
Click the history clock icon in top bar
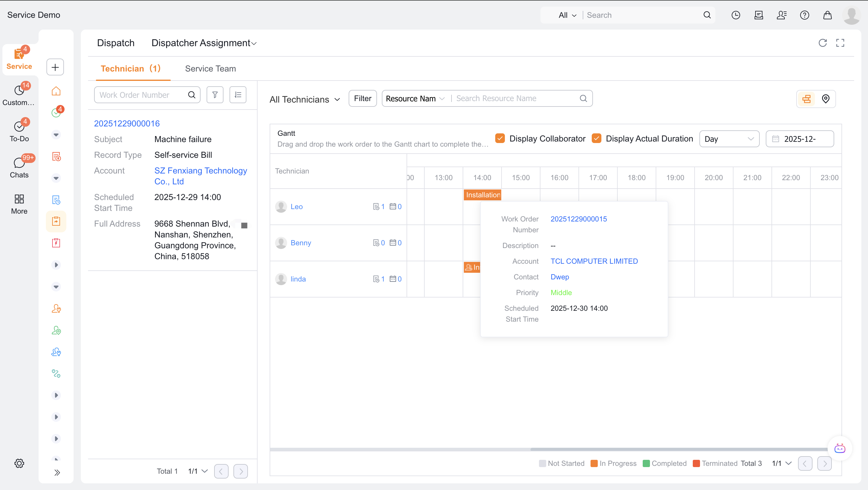tap(736, 15)
